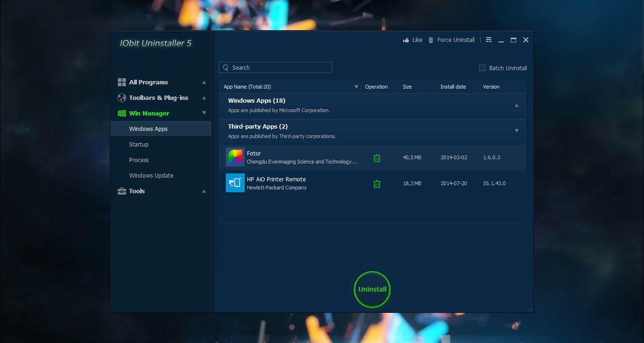644x343 pixels.
Task: Click the Win Manager label
Action: pos(149,113)
